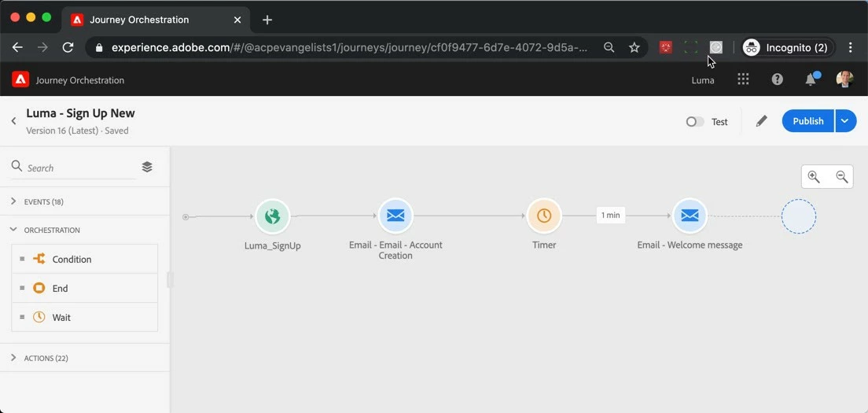Select the Condition activity
Image resolution: width=868 pixels, height=413 pixels.
[85, 259]
